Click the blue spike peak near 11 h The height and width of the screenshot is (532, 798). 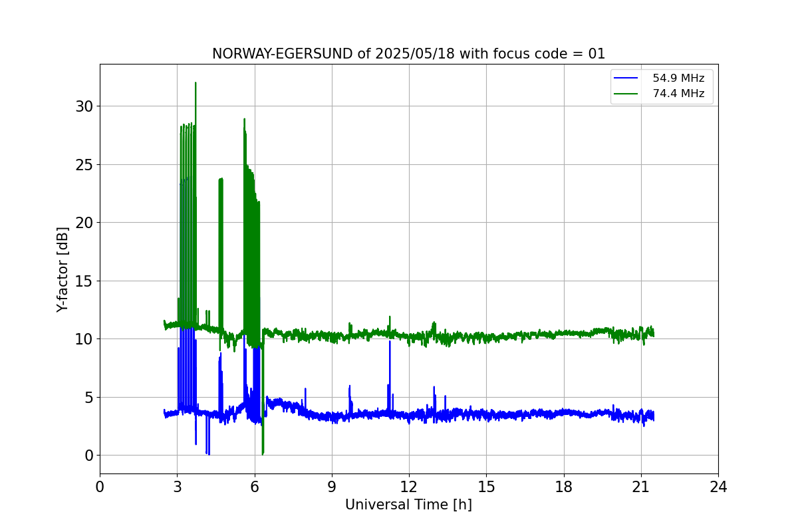(390, 342)
